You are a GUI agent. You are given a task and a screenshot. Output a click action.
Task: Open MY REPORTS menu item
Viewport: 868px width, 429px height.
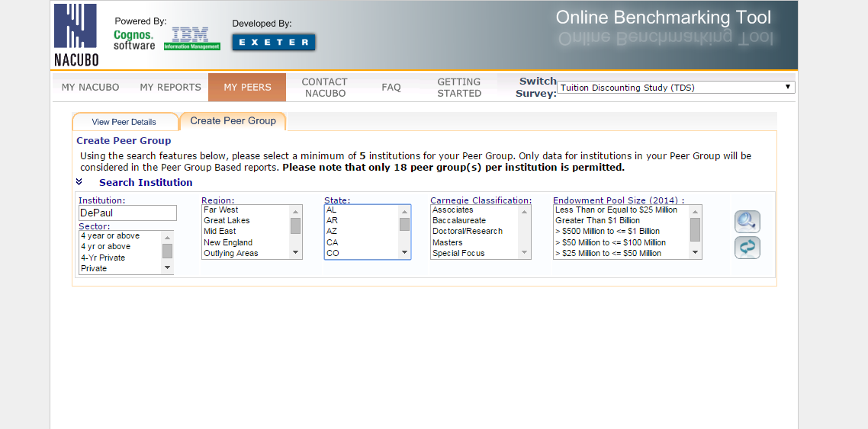pyautogui.click(x=170, y=88)
